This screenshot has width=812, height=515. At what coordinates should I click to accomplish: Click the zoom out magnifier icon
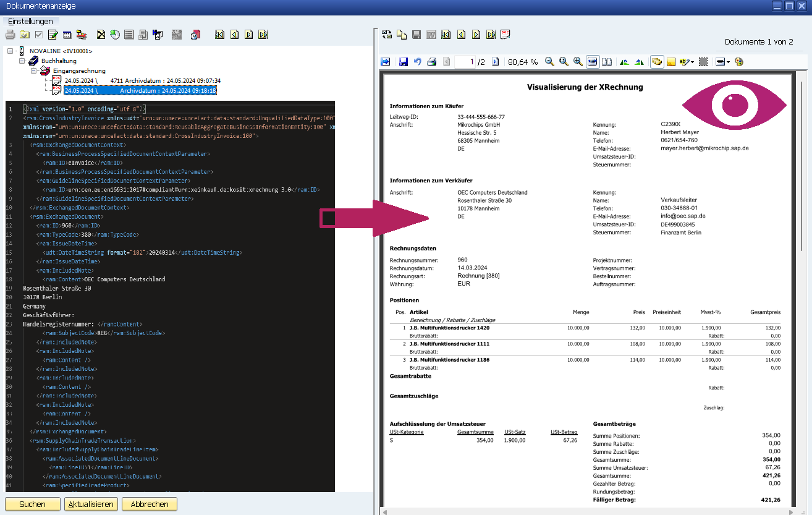coord(549,62)
